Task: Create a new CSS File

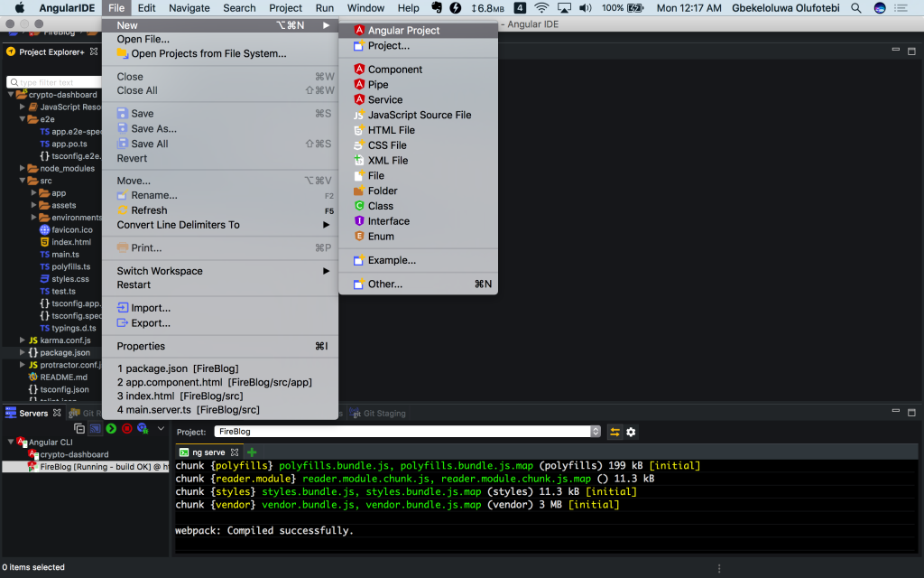Action: 418,145
